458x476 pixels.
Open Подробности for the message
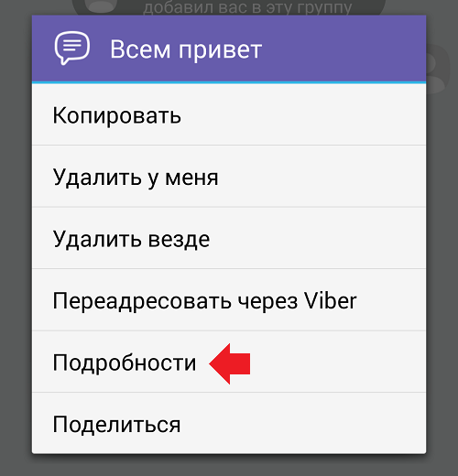click(229, 362)
